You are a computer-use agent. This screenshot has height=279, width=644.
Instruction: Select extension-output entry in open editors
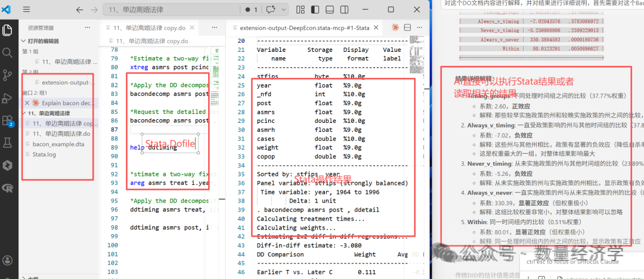(66, 82)
